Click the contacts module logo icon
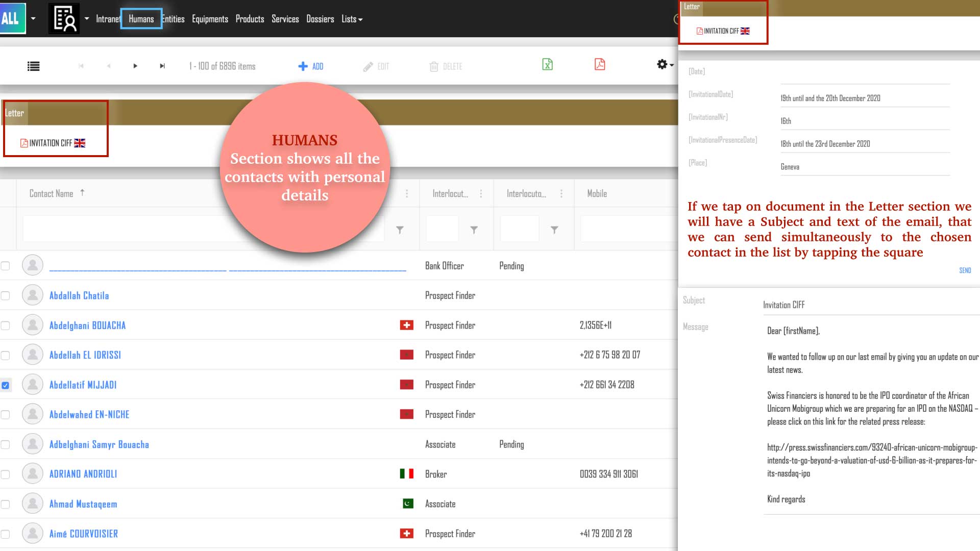 pyautogui.click(x=64, y=19)
